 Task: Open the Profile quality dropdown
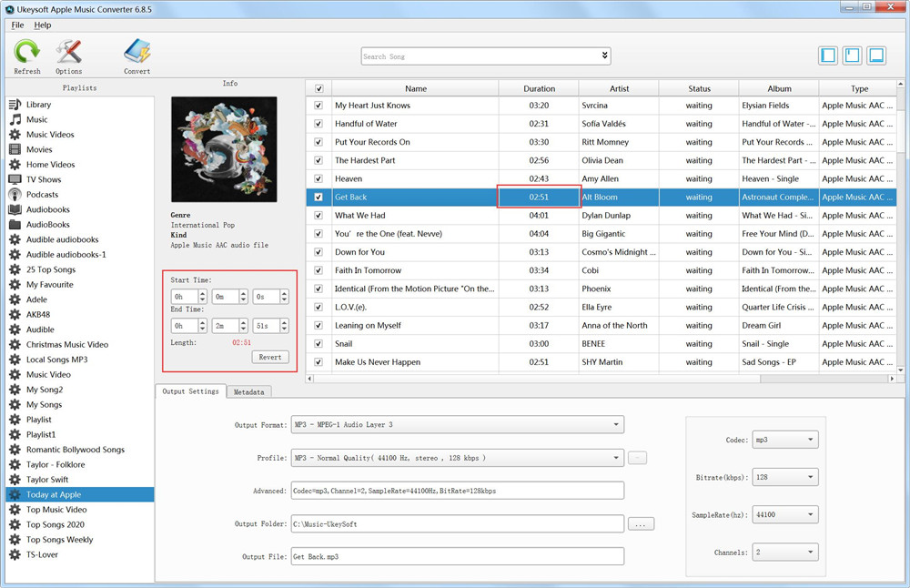[x=458, y=458]
